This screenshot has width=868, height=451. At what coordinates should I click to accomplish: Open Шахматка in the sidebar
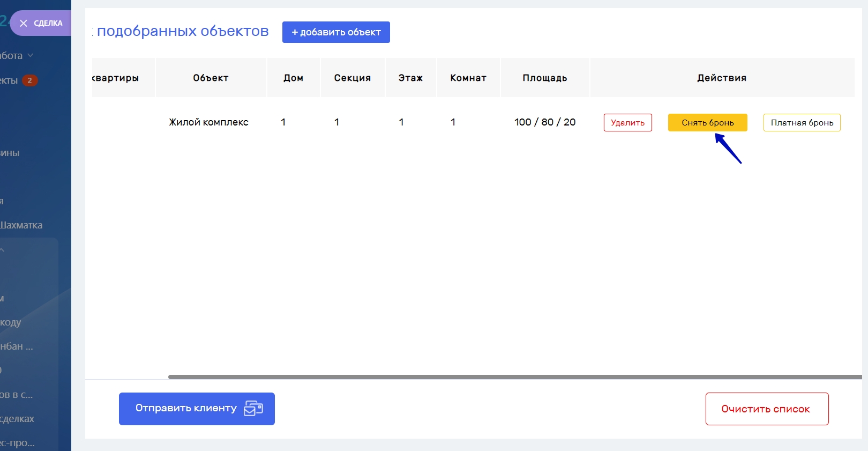click(21, 225)
